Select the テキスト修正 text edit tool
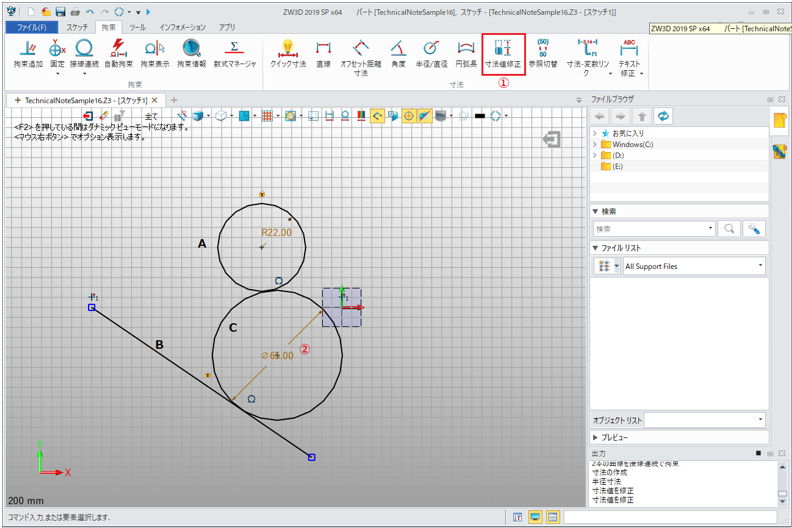Viewport: 792px width, 528px height. click(629, 58)
